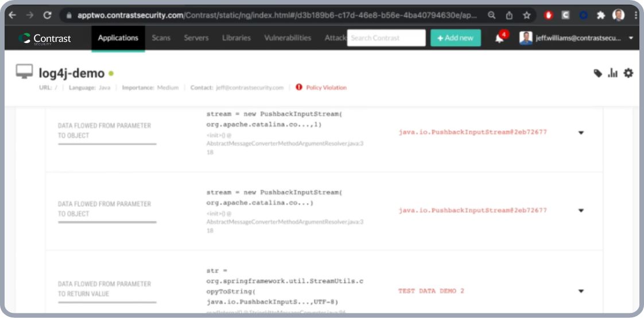
Task: Focus the Search Contrast input field
Action: 387,38
